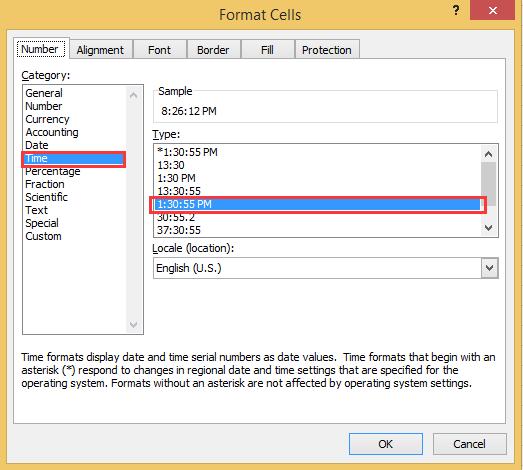Choose the Currency category
523x470 pixels.
click(x=75, y=119)
